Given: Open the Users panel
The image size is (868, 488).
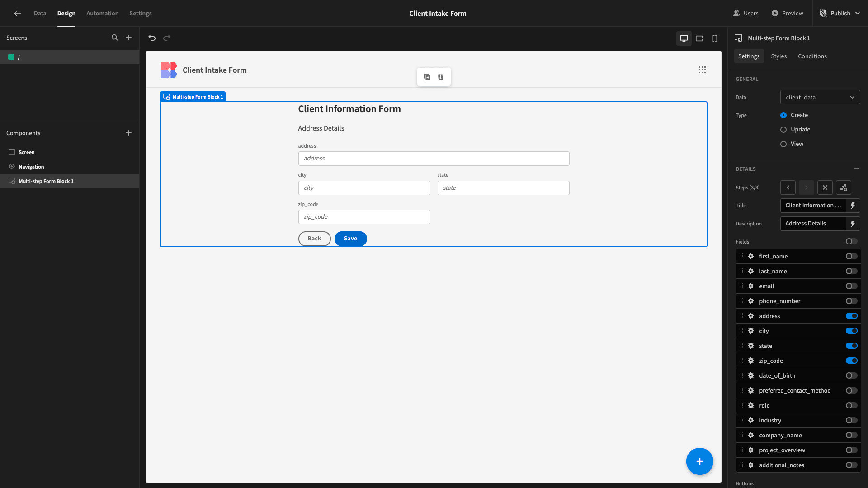Looking at the screenshot, I should point(745,14).
